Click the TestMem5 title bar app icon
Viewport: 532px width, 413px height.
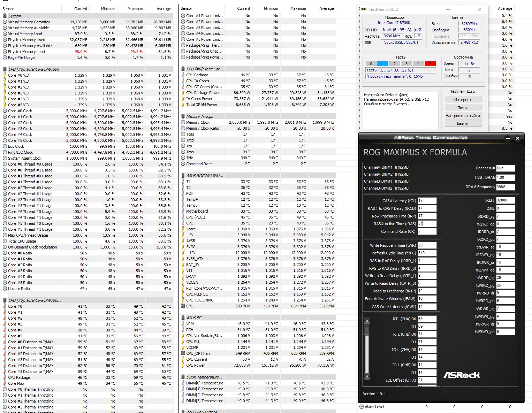tap(364, 9)
